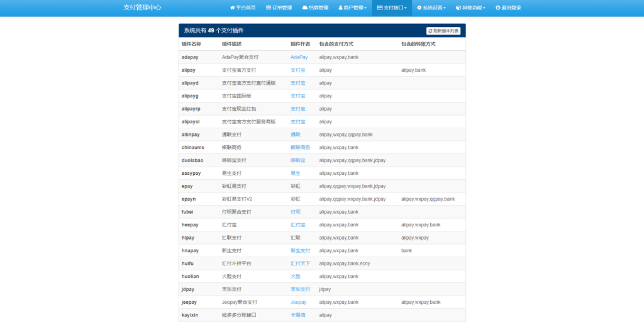Screen dimensions: 644x327
Task: Expand the 其他功能 dropdown menu
Action: [470, 8]
